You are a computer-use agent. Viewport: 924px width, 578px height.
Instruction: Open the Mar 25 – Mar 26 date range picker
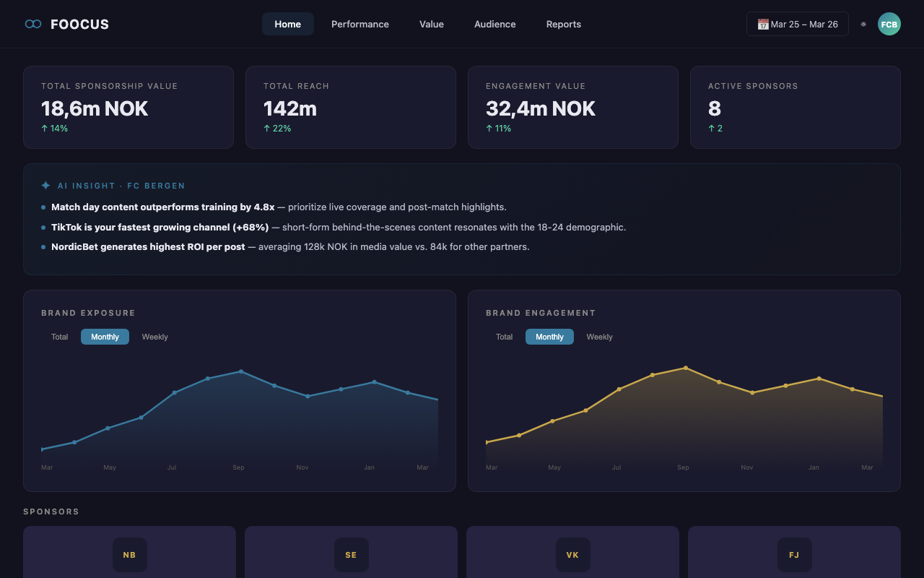(797, 24)
